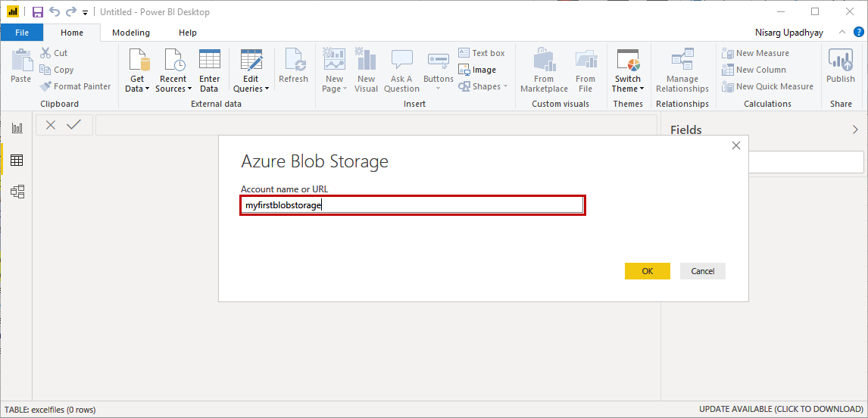The image size is (868, 418).
Task: Click OK in Azure Blob Storage dialog
Action: [647, 271]
